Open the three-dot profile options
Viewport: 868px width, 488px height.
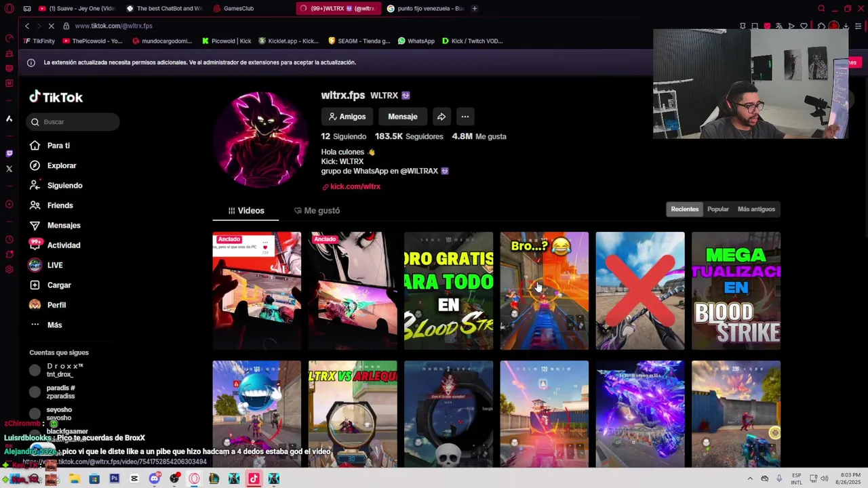pos(465,117)
